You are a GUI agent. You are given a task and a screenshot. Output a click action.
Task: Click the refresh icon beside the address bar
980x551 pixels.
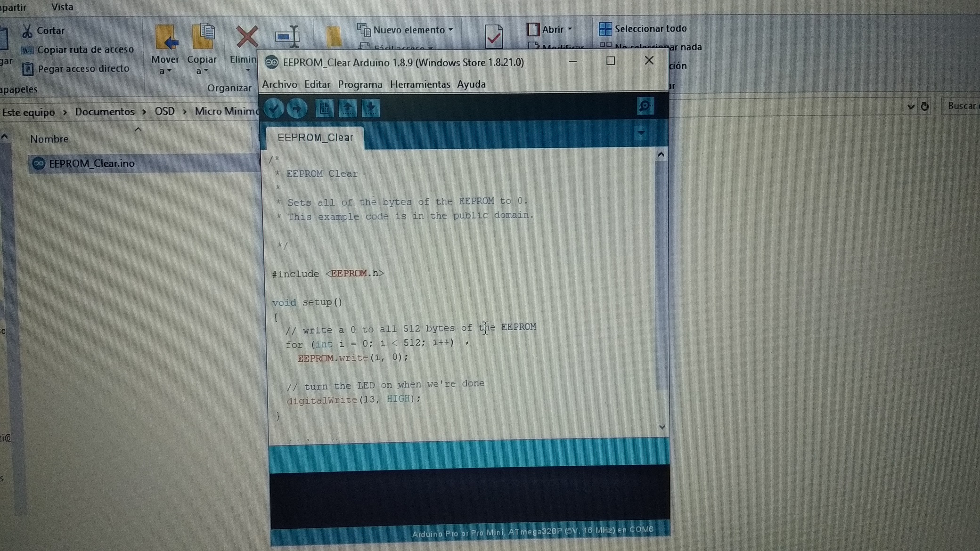pyautogui.click(x=924, y=106)
